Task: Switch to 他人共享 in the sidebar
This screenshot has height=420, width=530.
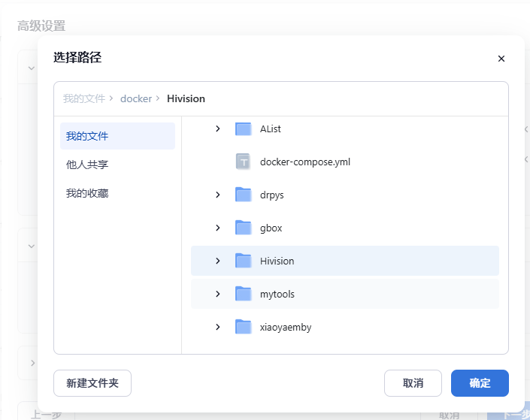Action: click(x=87, y=165)
